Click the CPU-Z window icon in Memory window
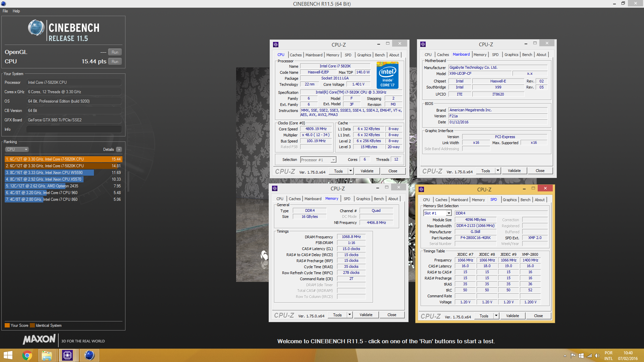This screenshot has height=362, width=644. 275,188
